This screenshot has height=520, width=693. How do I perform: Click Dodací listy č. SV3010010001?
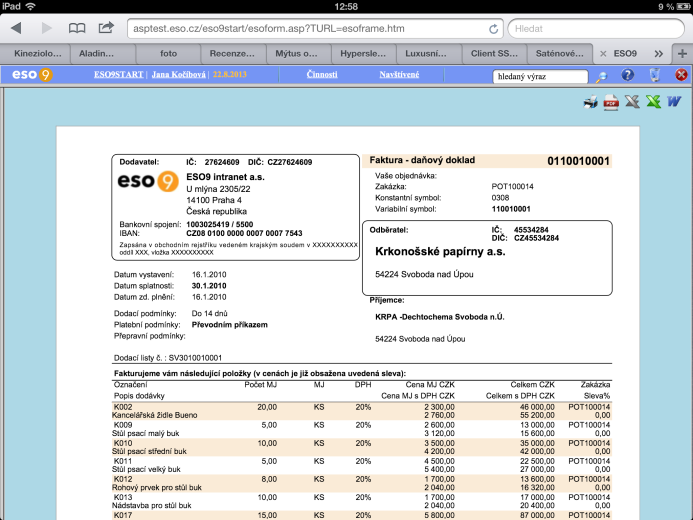tap(168, 358)
